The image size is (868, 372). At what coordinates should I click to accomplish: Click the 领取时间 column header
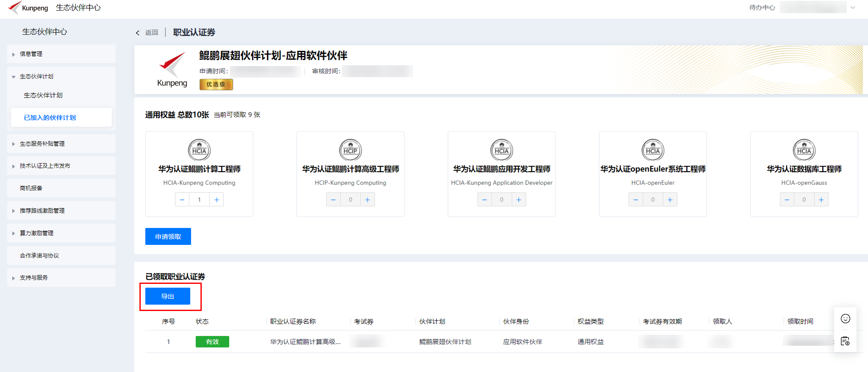(x=800, y=322)
